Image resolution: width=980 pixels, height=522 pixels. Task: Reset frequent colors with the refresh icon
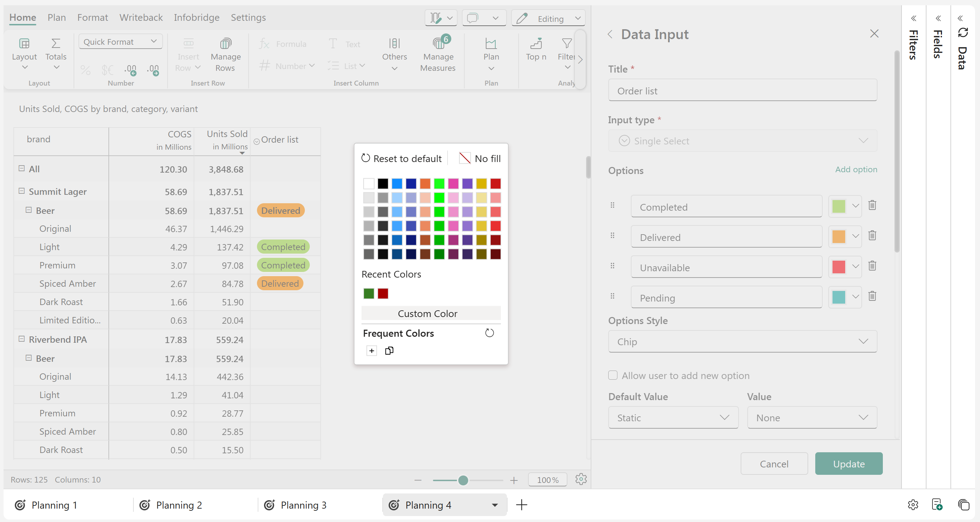click(x=489, y=333)
